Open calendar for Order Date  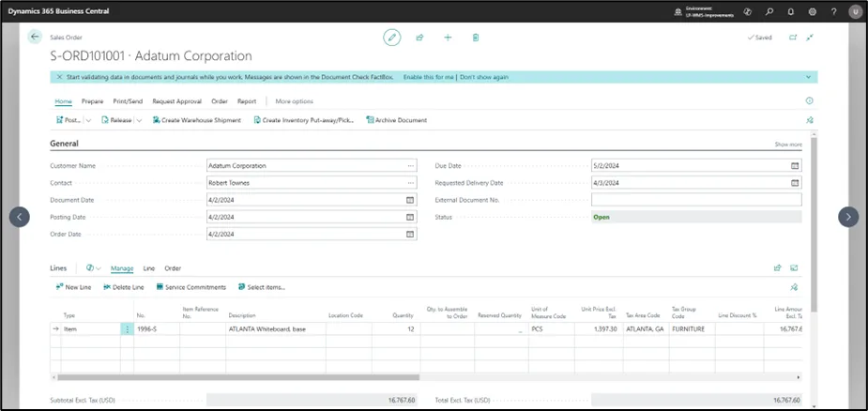410,235
